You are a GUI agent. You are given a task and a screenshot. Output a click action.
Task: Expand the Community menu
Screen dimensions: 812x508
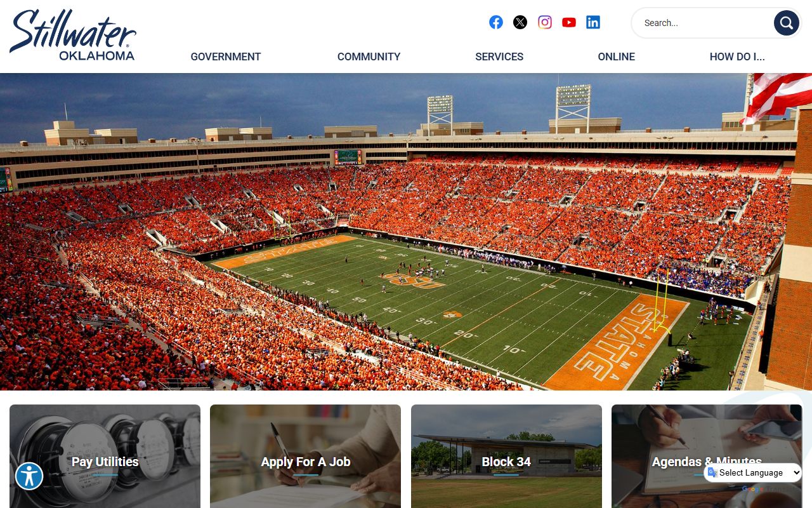(369, 57)
